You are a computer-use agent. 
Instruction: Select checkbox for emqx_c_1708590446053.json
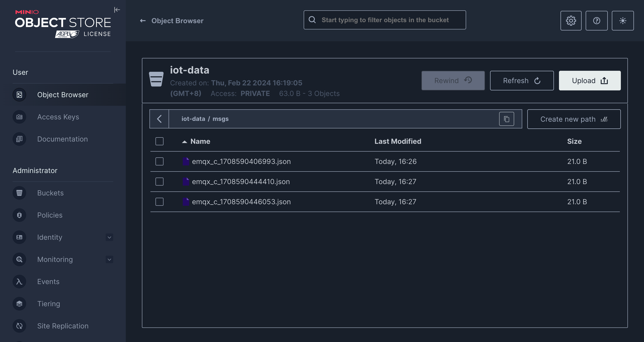pyautogui.click(x=159, y=202)
